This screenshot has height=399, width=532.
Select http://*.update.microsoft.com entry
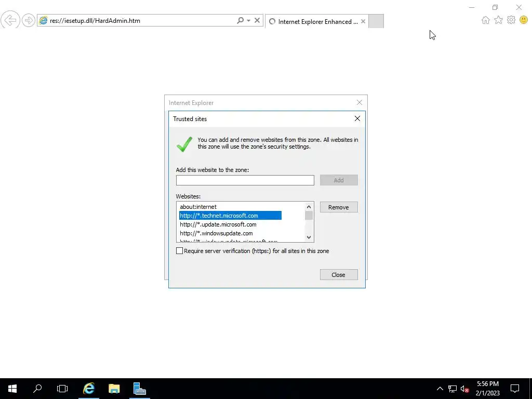pyautogui.click(x=218, y=224)
